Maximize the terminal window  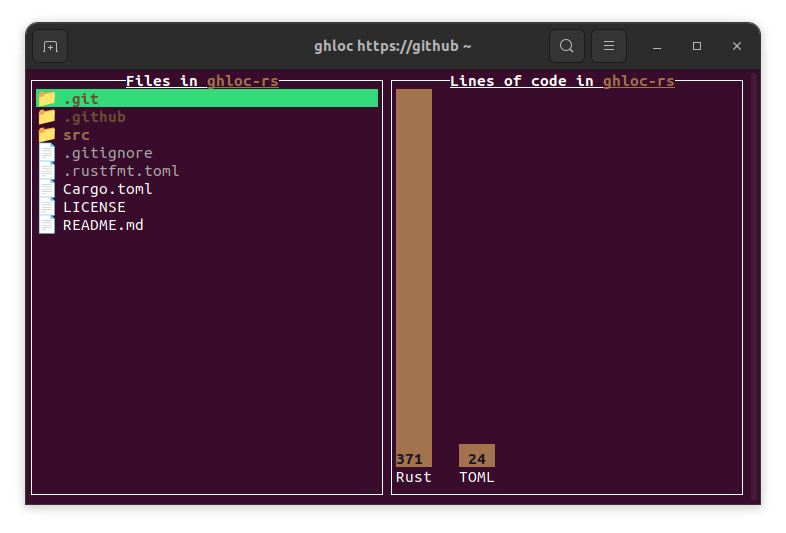pyautogui.click(x=697, y=46)
